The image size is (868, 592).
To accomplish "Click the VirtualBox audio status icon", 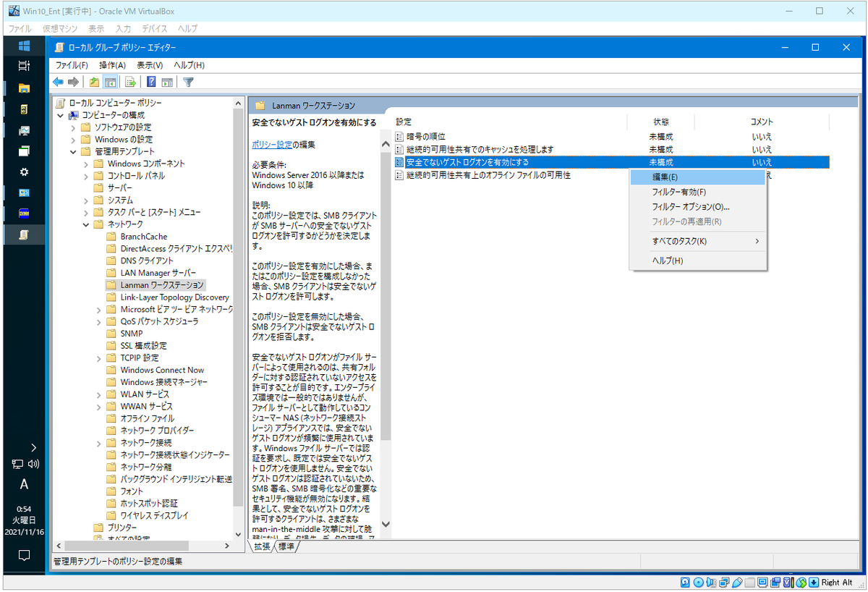I will click(711, 582).
